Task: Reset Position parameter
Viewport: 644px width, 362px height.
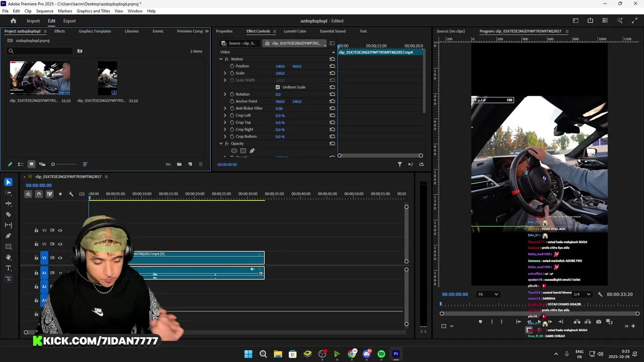Action: tap(332, 66)
